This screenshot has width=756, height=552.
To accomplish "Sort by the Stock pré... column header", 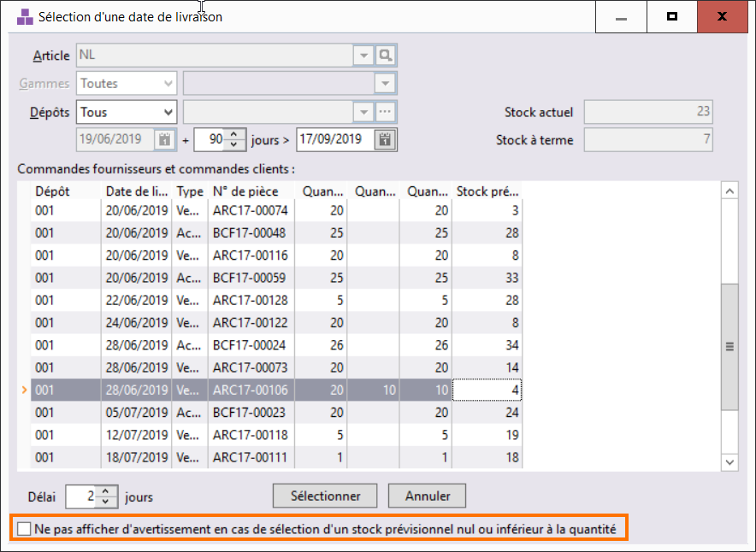I will [x=487, y=191].
